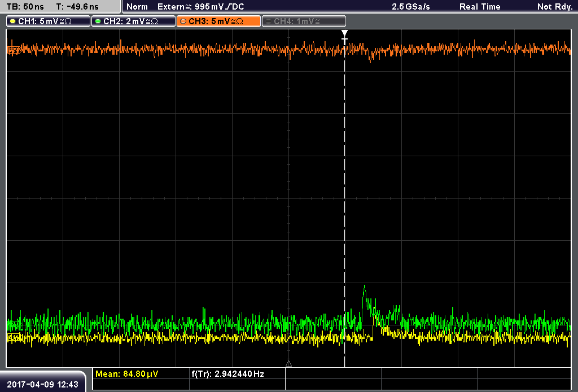Click the green CH2 pulse peak

(x=365, y=287)
